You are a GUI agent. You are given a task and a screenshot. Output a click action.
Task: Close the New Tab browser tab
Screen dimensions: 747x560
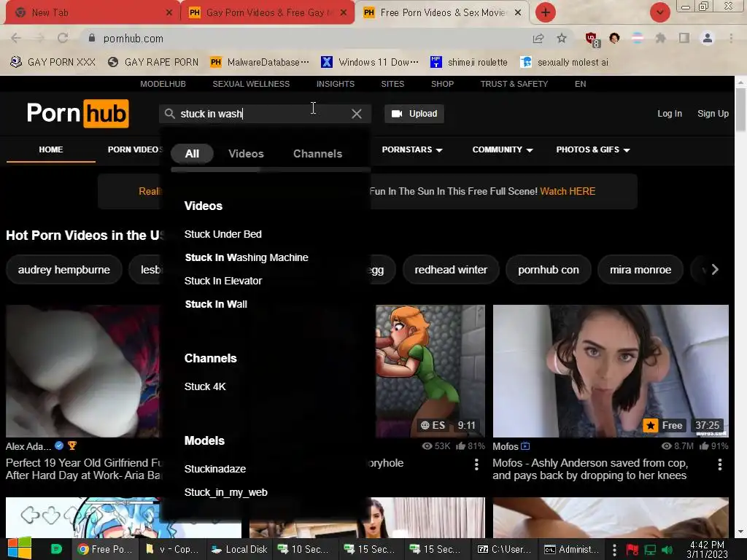169,13
